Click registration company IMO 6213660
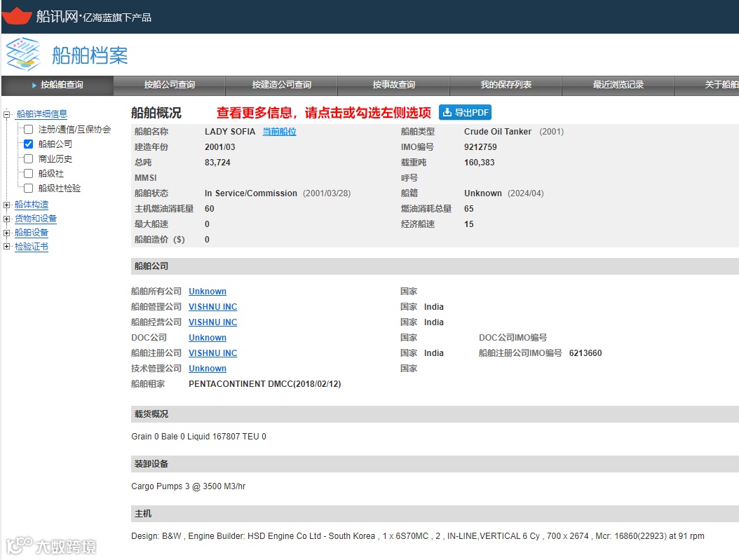The width and height of the screenshot is (739, 560). tap(585, 353)
